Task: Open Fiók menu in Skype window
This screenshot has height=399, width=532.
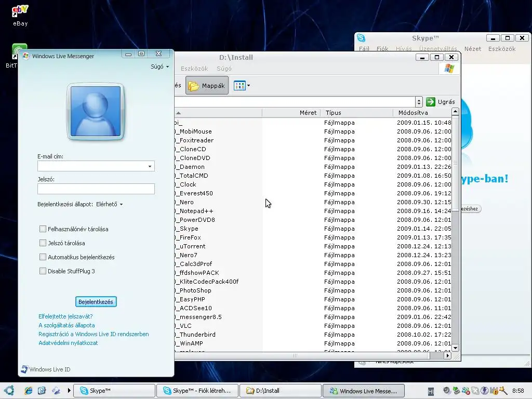Action: [382, 49]
